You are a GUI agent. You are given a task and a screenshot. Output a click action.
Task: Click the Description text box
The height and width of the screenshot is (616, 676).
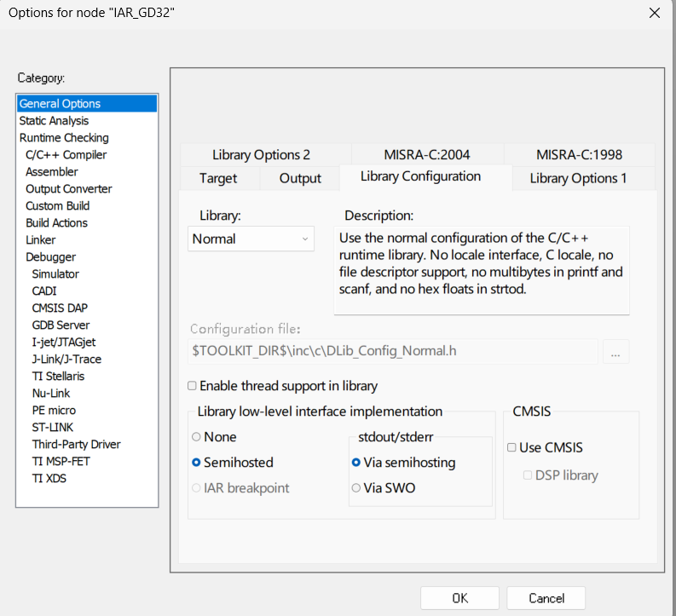[482, 271]
